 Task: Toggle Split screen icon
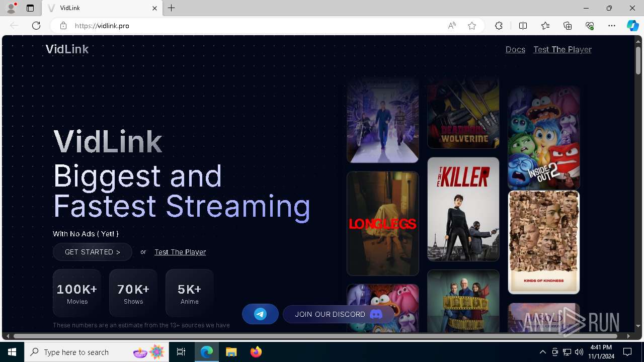[x=523, y=26]
